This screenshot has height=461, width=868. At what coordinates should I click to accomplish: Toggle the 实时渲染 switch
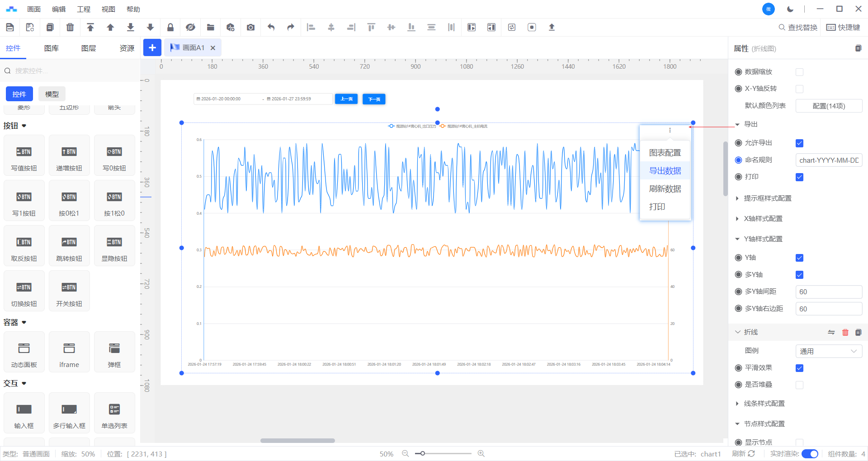810,454
